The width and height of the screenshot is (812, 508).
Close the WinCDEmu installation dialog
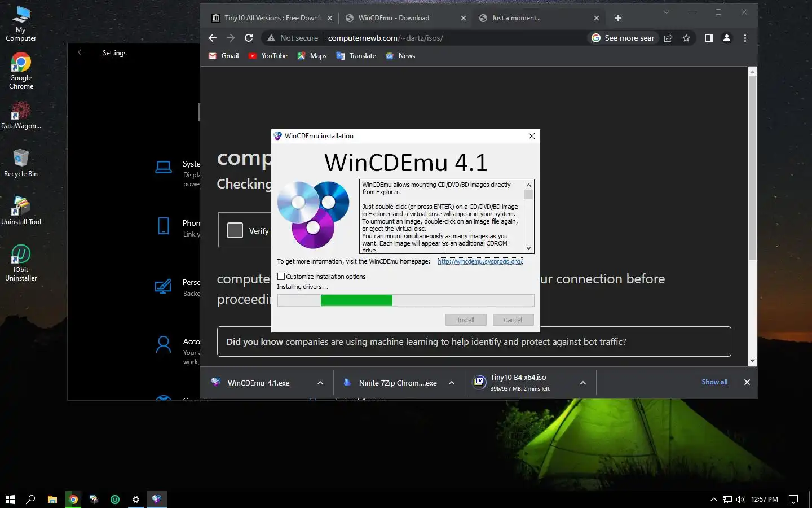531,136
